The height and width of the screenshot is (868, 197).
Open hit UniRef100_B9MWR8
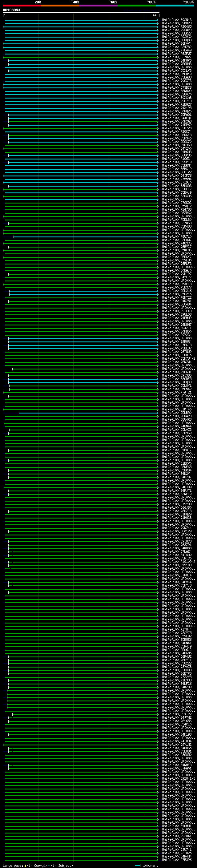tap(177, 23)
